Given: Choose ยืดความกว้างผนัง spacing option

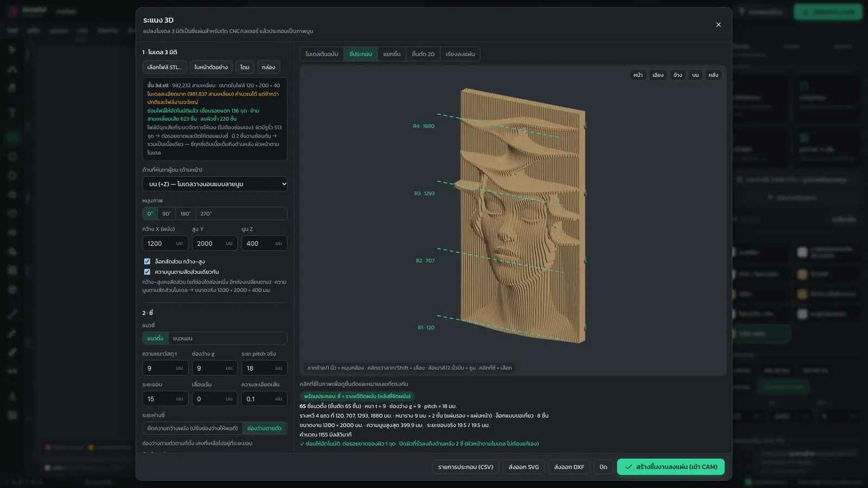Looking at the screenshot, I should (x=193, y=428).
